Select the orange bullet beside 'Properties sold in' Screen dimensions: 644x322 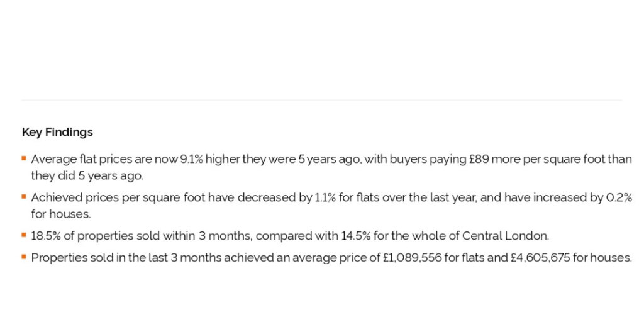pos(24,257)
